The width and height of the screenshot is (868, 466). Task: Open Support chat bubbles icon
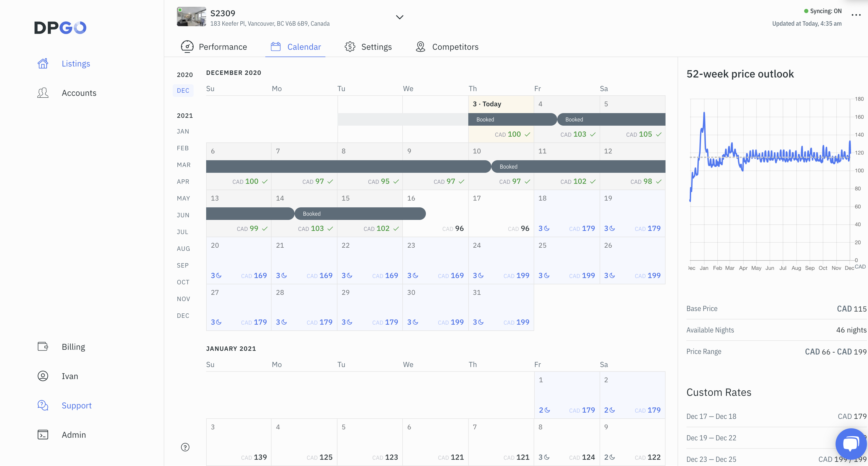click(x=43, y=405)
